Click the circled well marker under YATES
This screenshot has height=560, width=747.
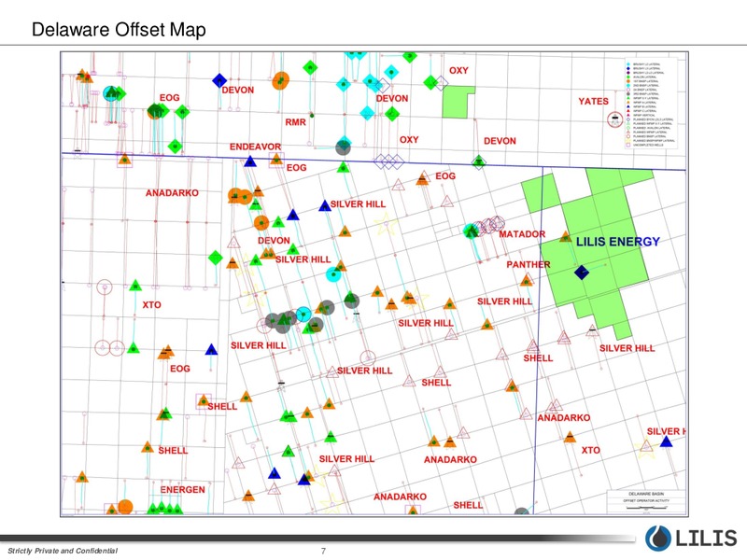point(615,119)
